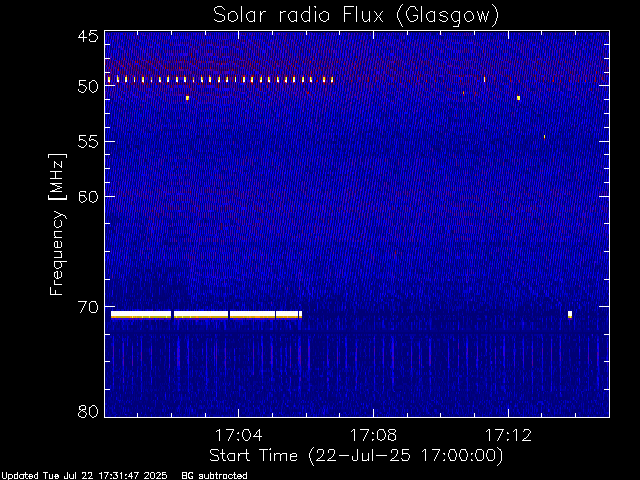Click the "Frequency [MHz]" axis label

[57, 224]
